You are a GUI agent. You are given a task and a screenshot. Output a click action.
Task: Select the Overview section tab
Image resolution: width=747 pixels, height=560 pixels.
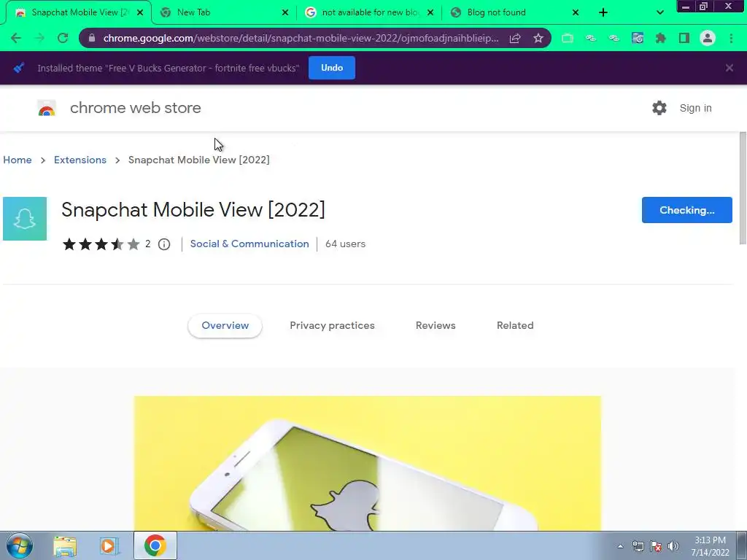pyautogui.click(x=225, y=326)
